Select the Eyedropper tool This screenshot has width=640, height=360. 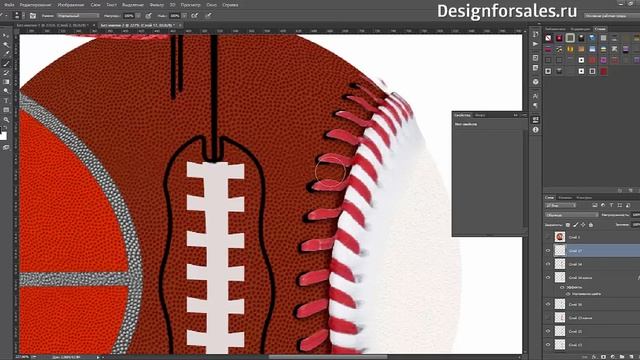(x=6, y=54)
